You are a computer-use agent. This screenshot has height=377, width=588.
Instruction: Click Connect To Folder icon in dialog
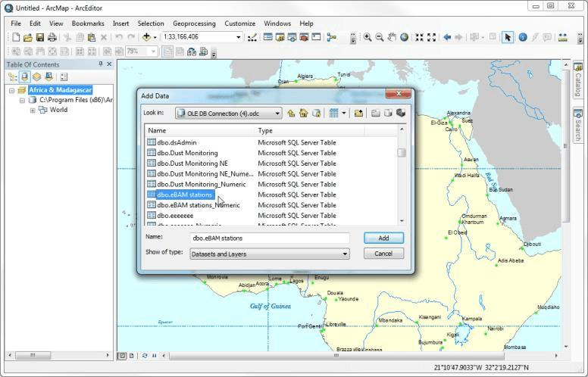(x=358, y=113)
